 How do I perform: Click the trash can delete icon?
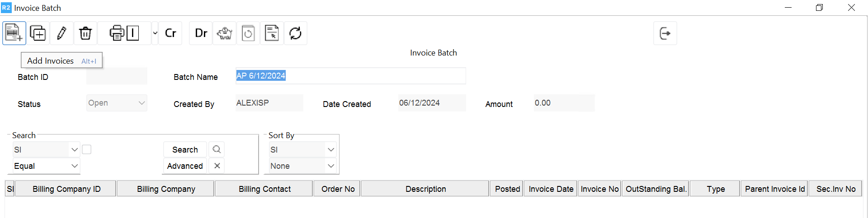click(x=85, y=33)
